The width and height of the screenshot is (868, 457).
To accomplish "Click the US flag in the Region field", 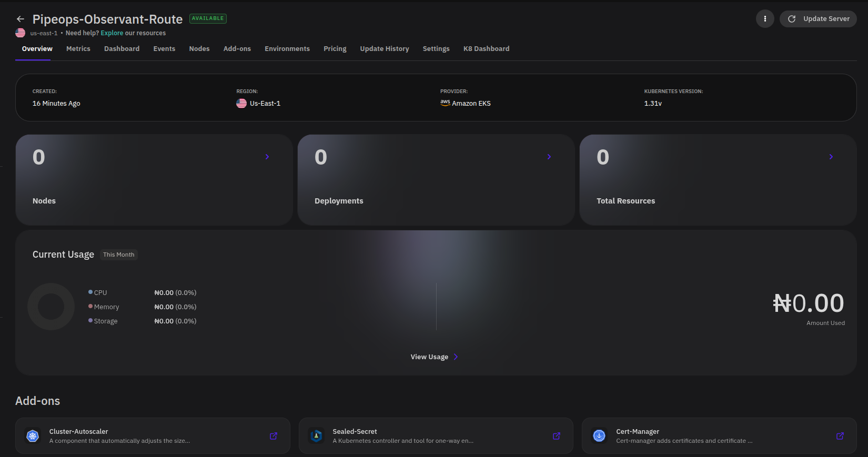I will [x=241, y=103].
